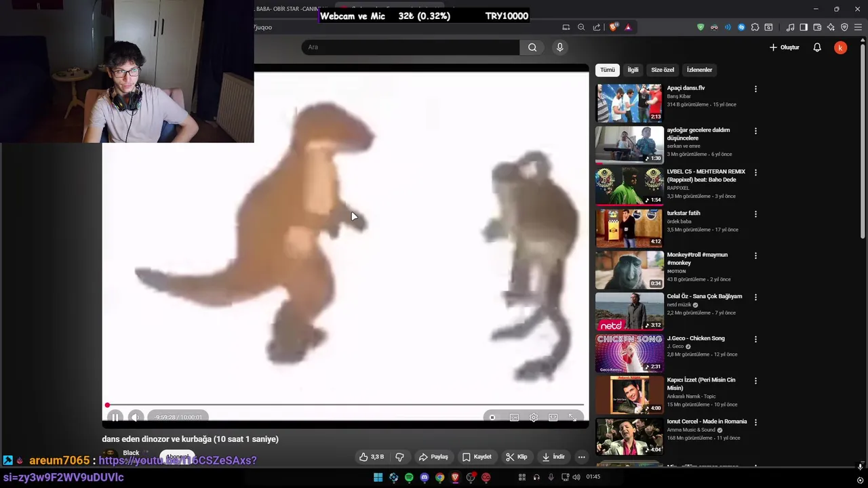Click the search magnifier button
The image size is (868, 488).
[532, 47]
